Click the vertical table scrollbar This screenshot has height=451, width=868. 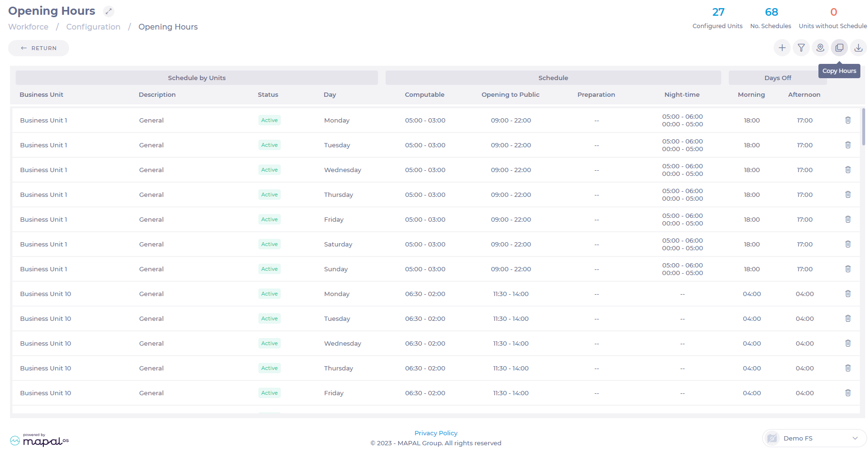pyautogui.click(x=863, y=127)
